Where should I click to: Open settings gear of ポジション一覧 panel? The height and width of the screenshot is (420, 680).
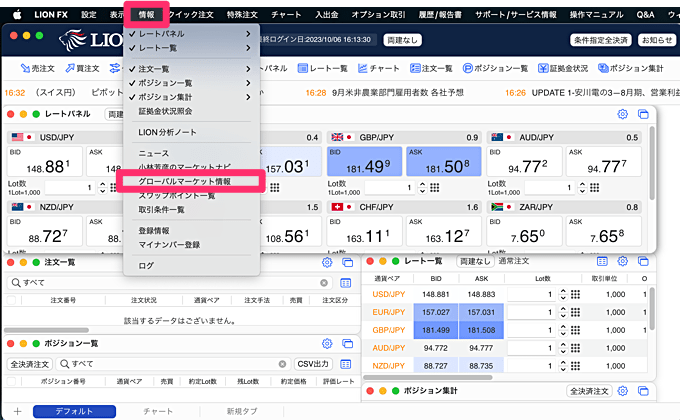tap(327, 344)
